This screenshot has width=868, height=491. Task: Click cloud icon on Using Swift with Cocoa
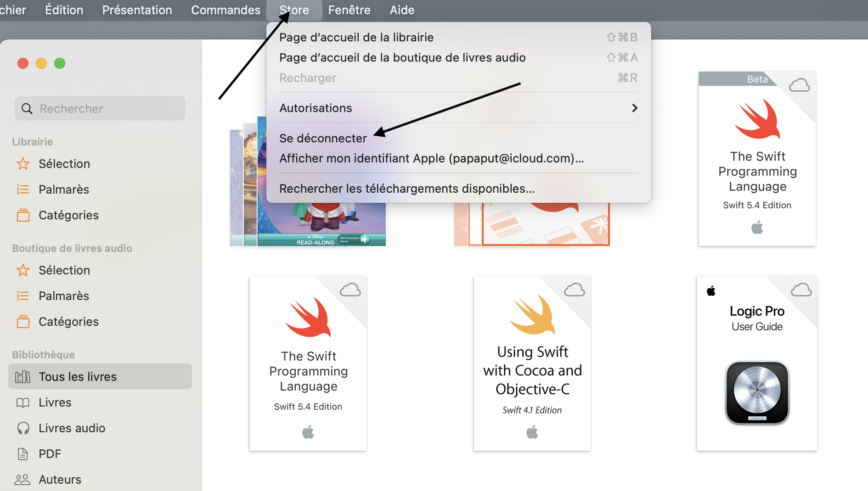tap(574, 290)
